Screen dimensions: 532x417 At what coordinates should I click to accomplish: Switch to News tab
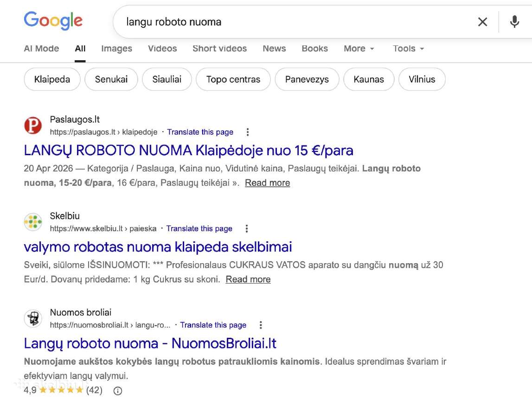[274, 49]
